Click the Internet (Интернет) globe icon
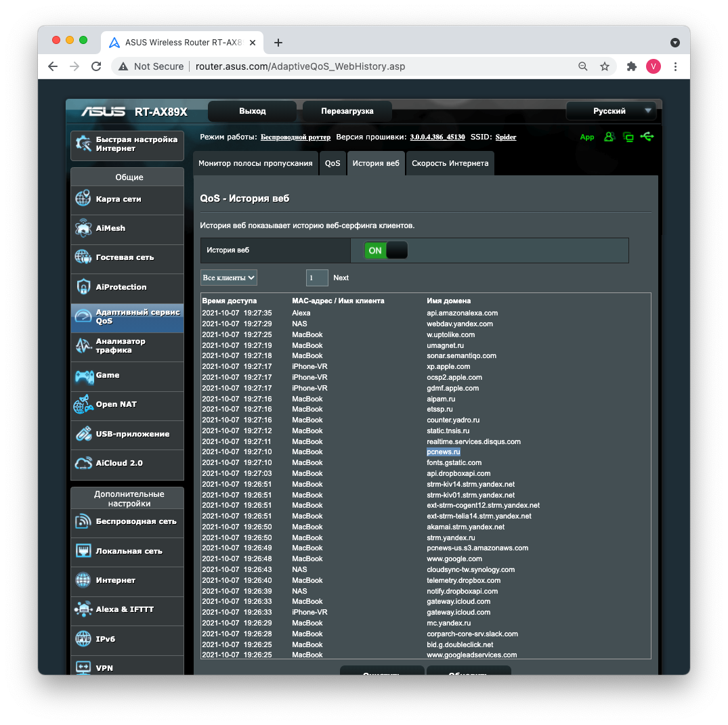This screenshot has width=728, height=725. [x=83, y=580]
